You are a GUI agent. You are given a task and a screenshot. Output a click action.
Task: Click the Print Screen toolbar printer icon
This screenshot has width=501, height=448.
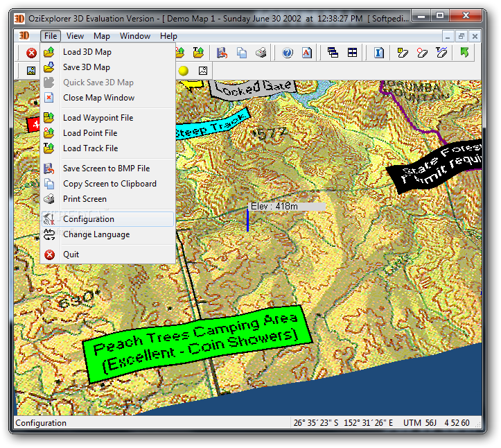point(261,53)
